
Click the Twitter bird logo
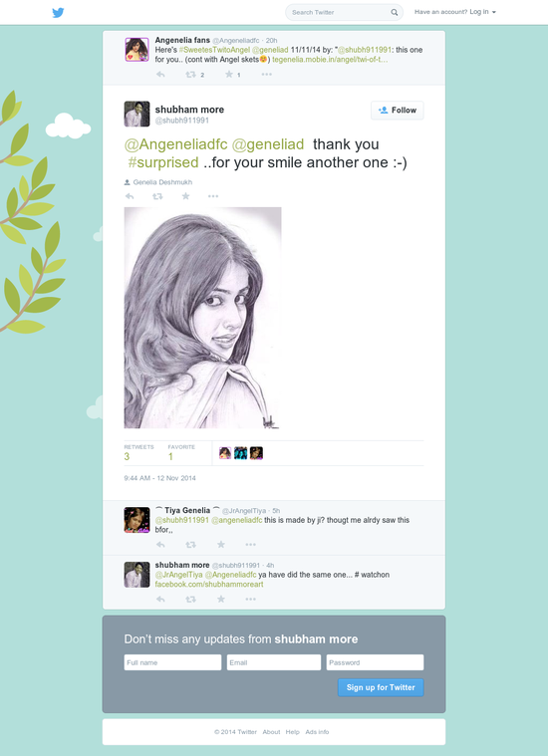58,13
